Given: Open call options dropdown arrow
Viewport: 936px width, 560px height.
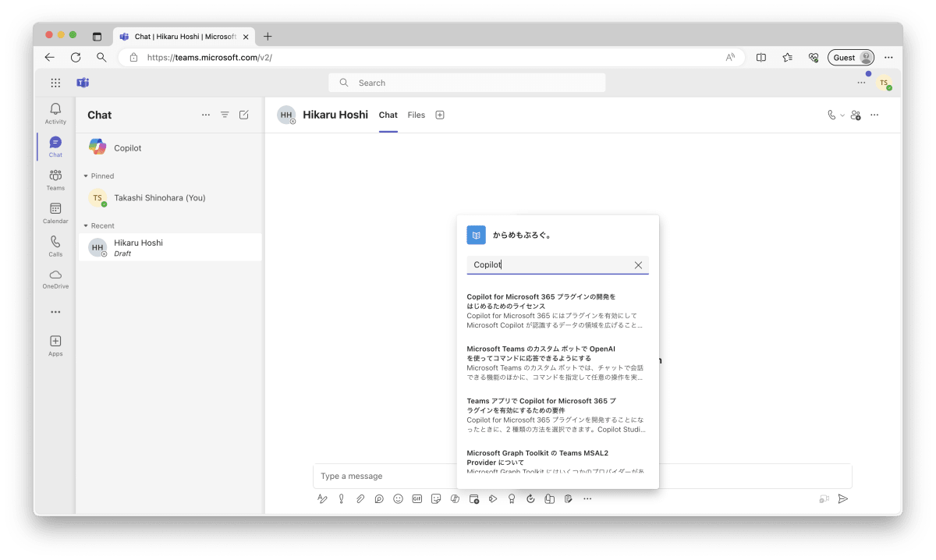Looking at the screenshot, I should (842, 115).
